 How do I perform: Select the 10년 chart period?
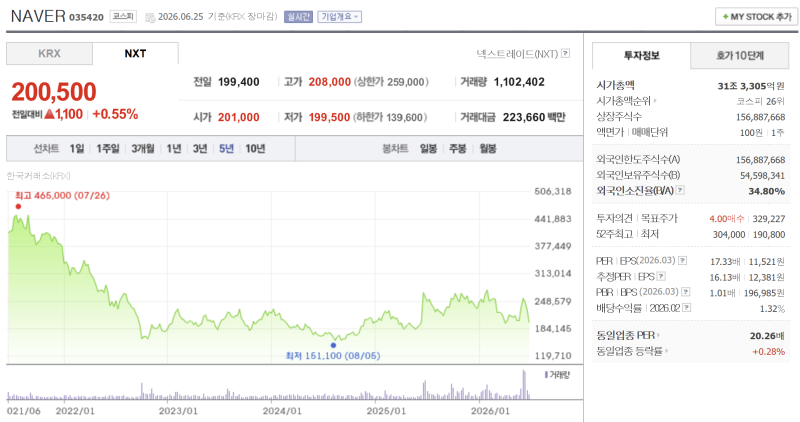255,148
